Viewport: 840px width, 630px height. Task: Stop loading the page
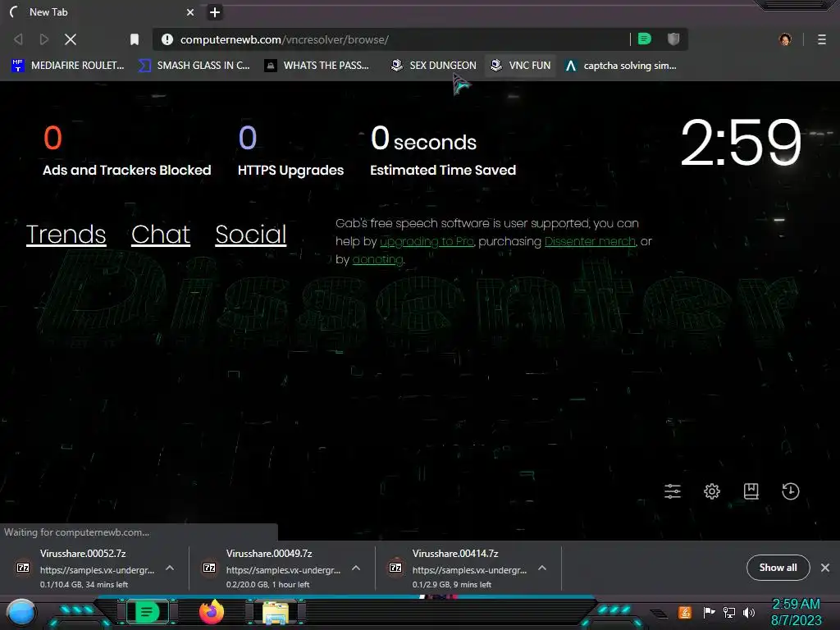tap(71, 39)
